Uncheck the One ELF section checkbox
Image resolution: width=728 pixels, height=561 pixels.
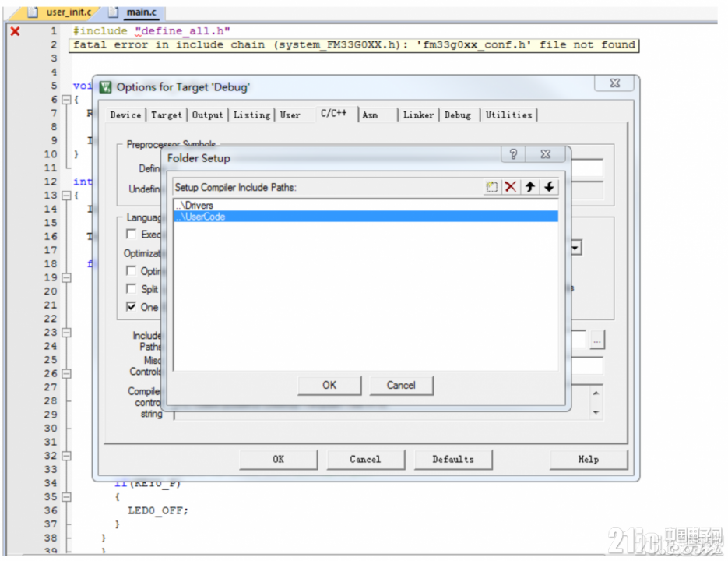[x=132, y=307]
